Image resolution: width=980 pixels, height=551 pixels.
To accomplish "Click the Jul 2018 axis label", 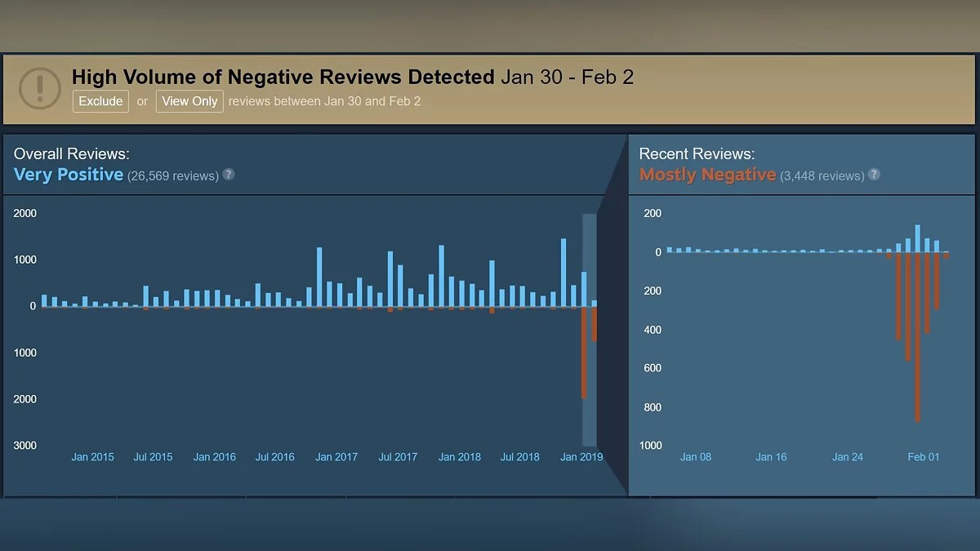I will pos(520,457).
